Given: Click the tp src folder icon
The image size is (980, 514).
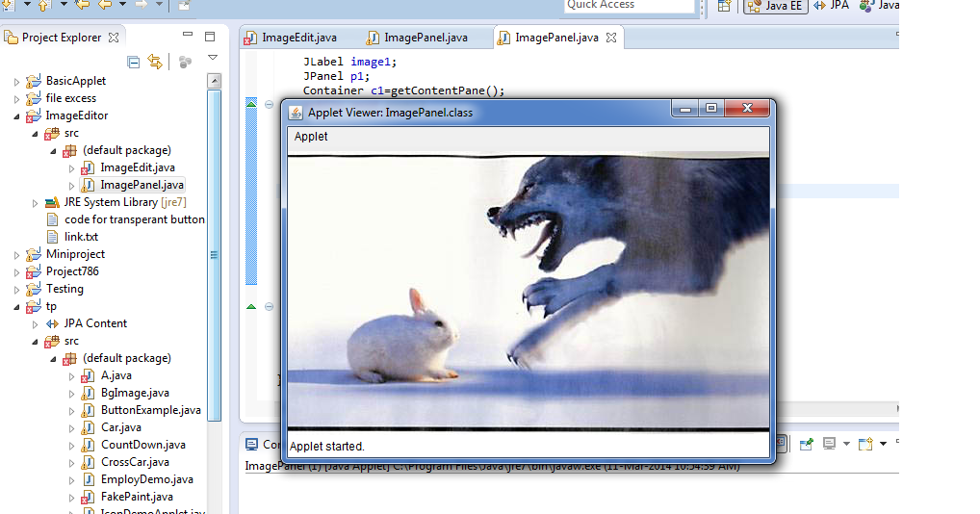Looking at the screenshot, I should 52,341.
